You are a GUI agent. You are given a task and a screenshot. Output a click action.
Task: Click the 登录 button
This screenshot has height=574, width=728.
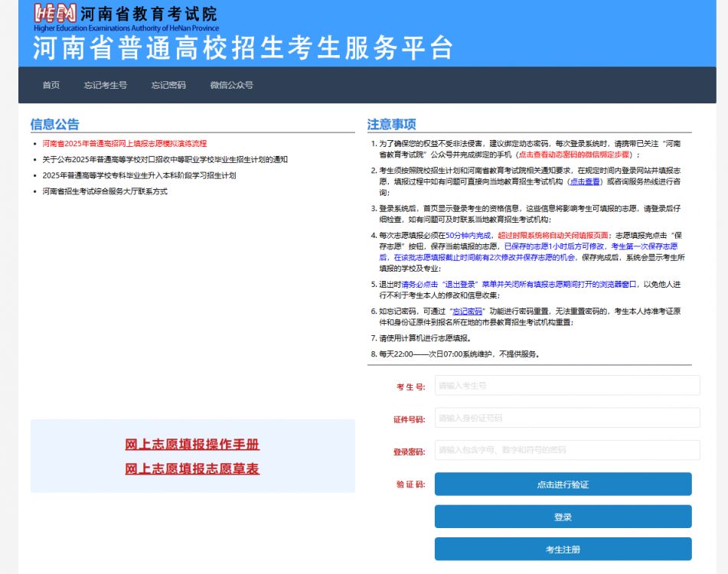tap(563, 517)
